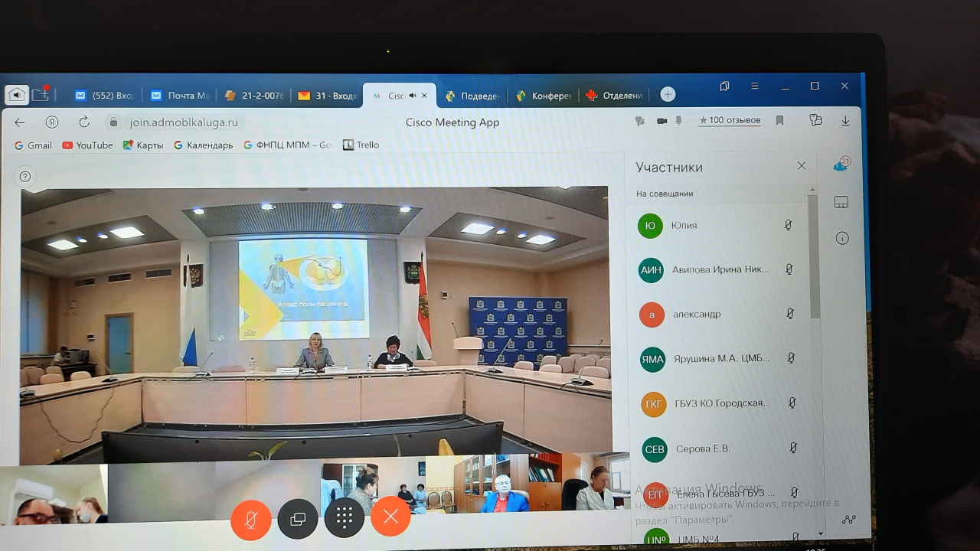Open the screen sharing control
The image size is (980, 551).
298,519
